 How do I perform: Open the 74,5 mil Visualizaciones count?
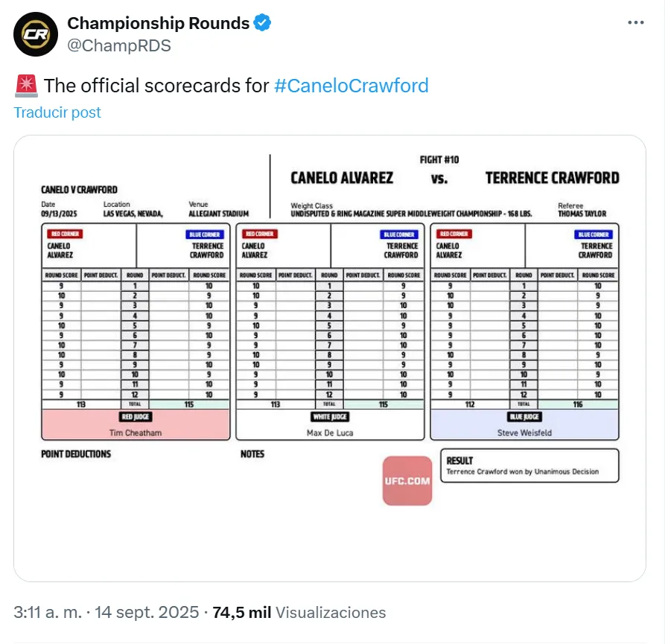299,613
